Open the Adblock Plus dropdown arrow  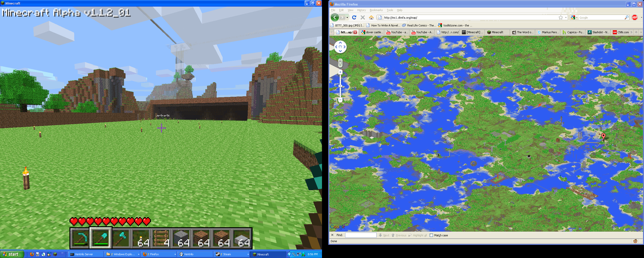[x=641, y=17]
